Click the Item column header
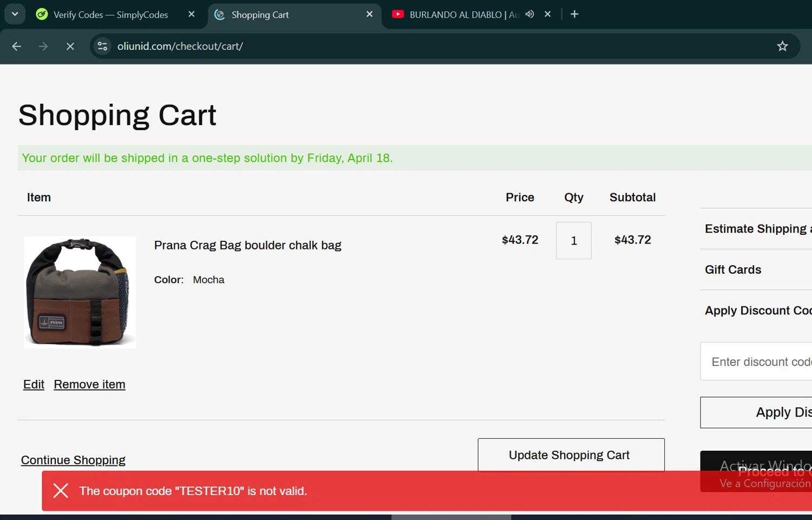 point(39,198)
